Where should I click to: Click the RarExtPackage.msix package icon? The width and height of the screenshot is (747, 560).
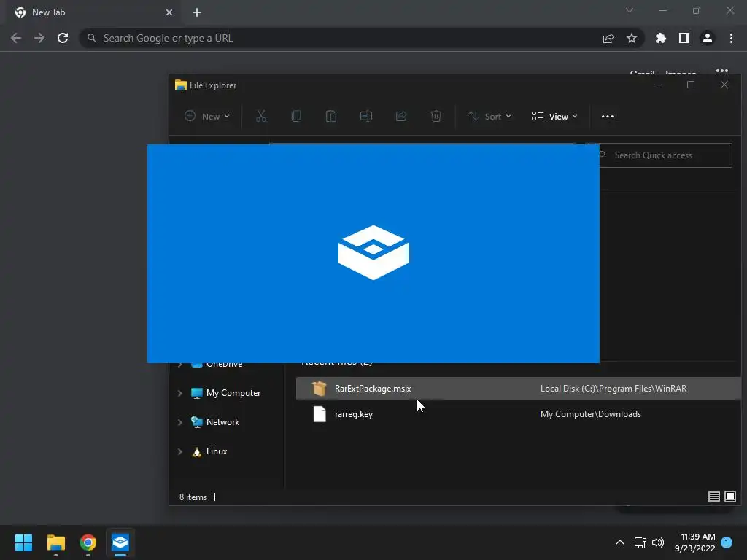point(320,388)
